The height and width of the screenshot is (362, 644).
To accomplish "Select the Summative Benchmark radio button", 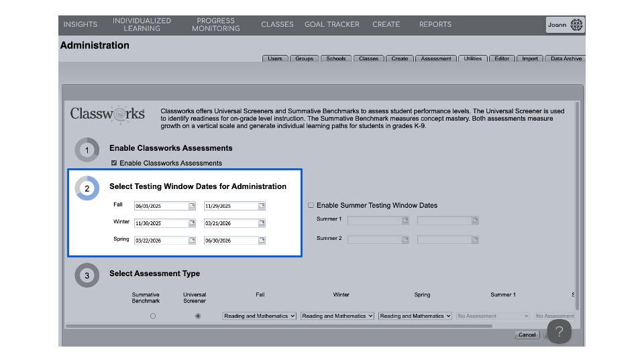I will [153, 316].
